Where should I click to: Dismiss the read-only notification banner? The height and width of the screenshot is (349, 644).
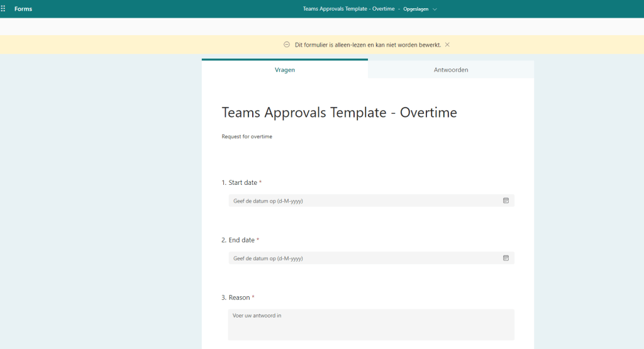[x=447, y=45]
